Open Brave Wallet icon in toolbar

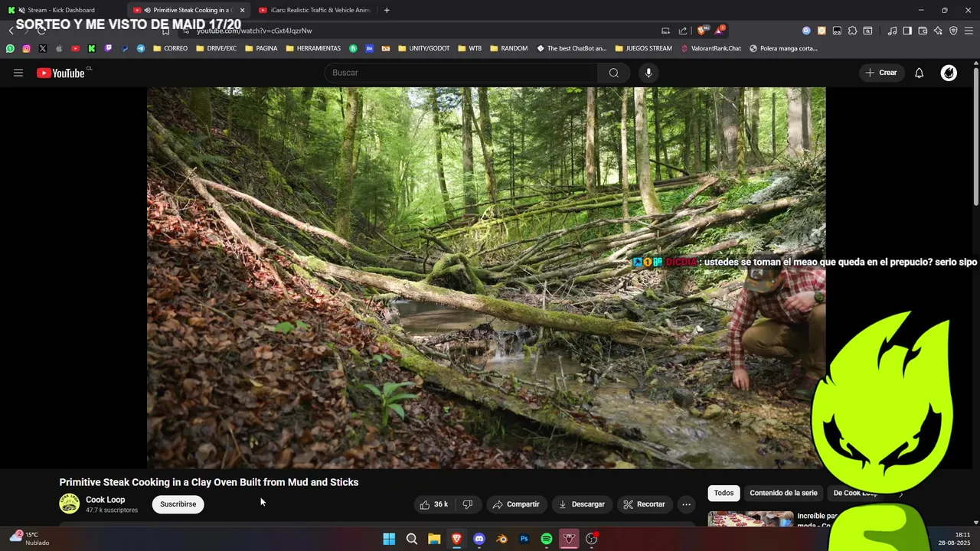coord(923,31)
